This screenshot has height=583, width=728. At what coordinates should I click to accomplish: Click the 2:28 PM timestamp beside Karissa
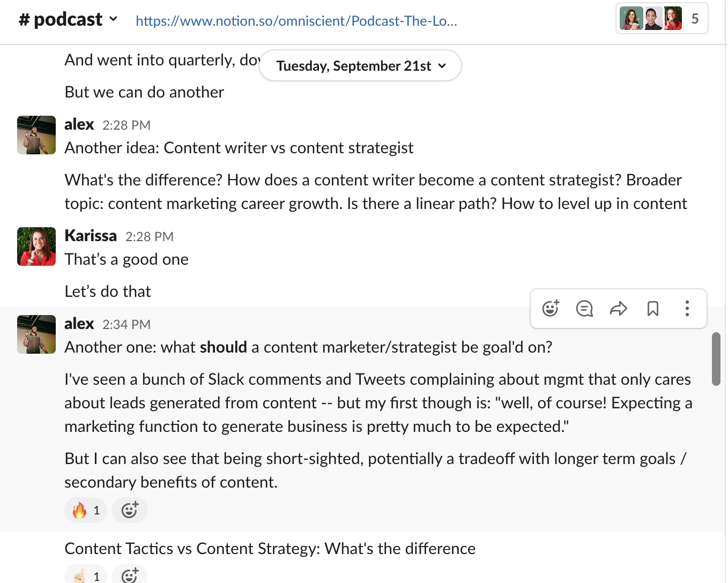tap(150, 237)
